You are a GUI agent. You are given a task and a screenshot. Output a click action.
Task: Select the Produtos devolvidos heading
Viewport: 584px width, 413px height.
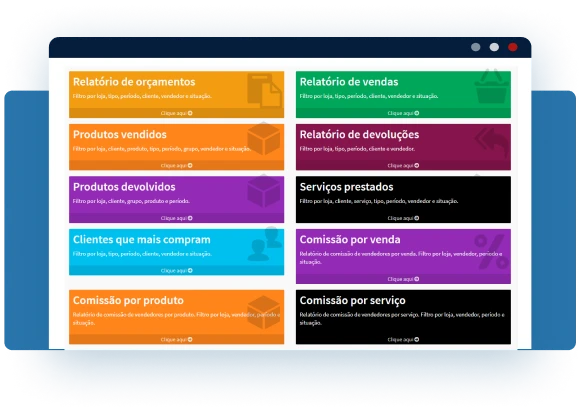124,187
